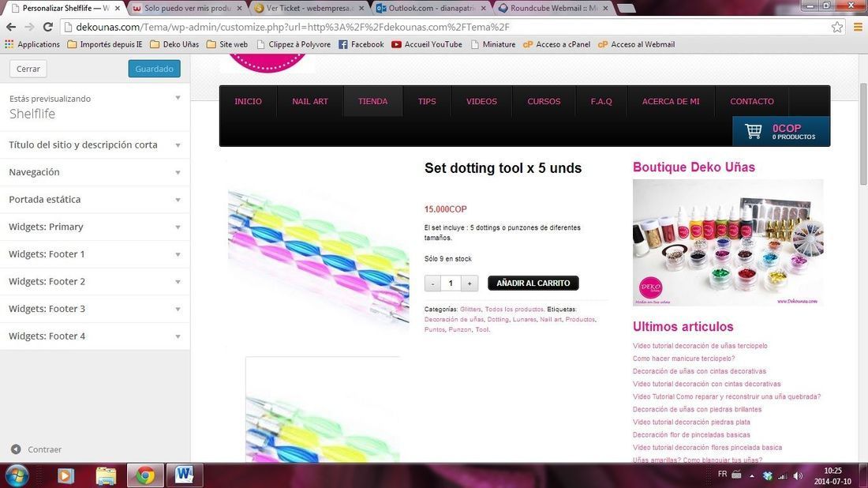Open the Accueil YouTube bookmark
The height and width of the screenshot is (488, 868).
[x=427, y=44]
